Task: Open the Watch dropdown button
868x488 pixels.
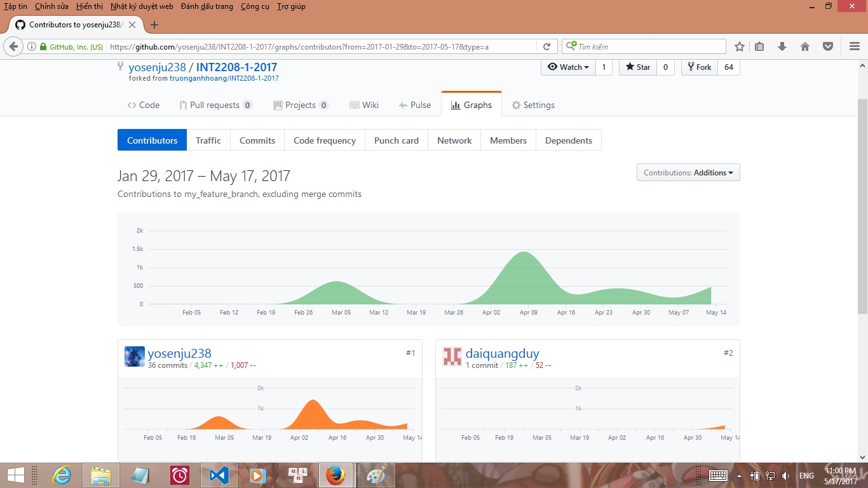Action: (x=568, y=67)
